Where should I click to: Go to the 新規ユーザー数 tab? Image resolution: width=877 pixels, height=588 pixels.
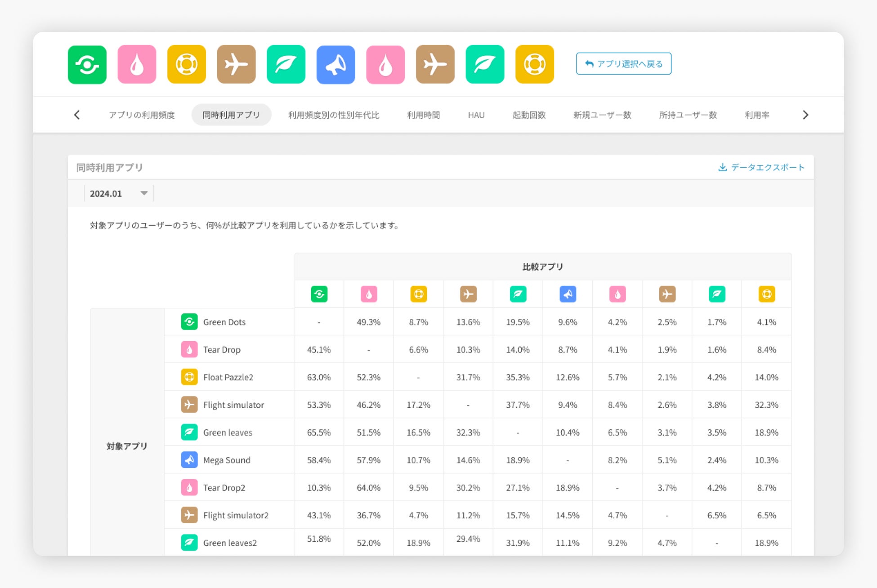tap(602, 115)
